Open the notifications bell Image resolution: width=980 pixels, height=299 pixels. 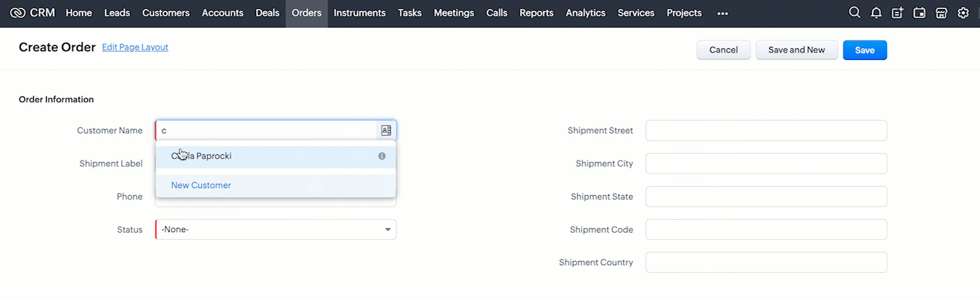point(876,13)
